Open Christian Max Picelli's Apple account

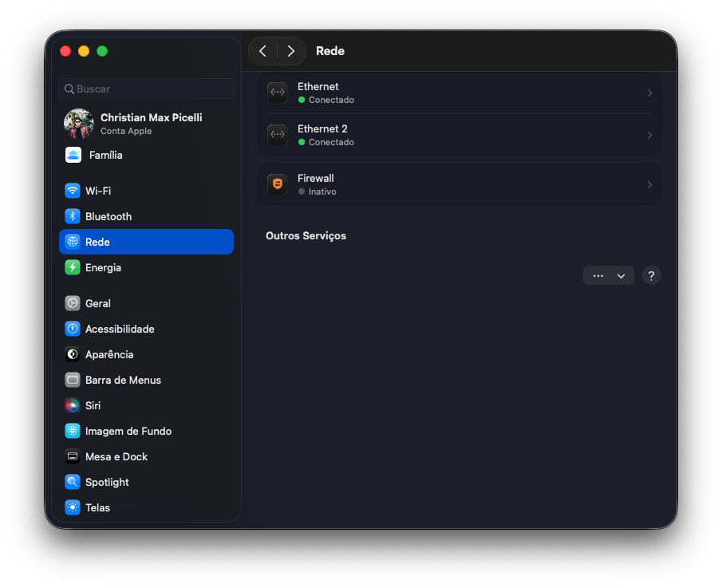[x=147, y=124]
